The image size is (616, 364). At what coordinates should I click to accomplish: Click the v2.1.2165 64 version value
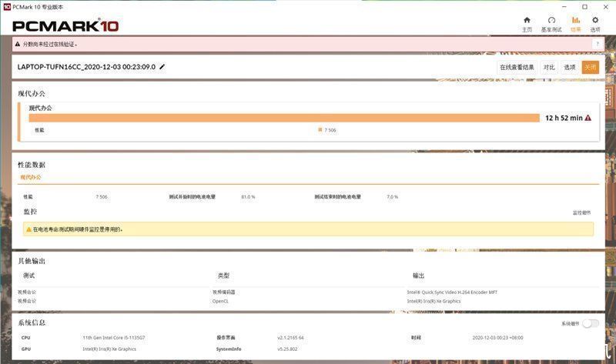coord(290,338)
